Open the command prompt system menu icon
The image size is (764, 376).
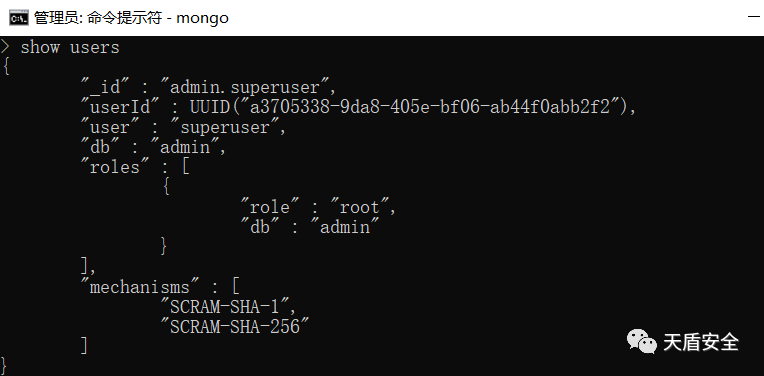click(19, 19)
